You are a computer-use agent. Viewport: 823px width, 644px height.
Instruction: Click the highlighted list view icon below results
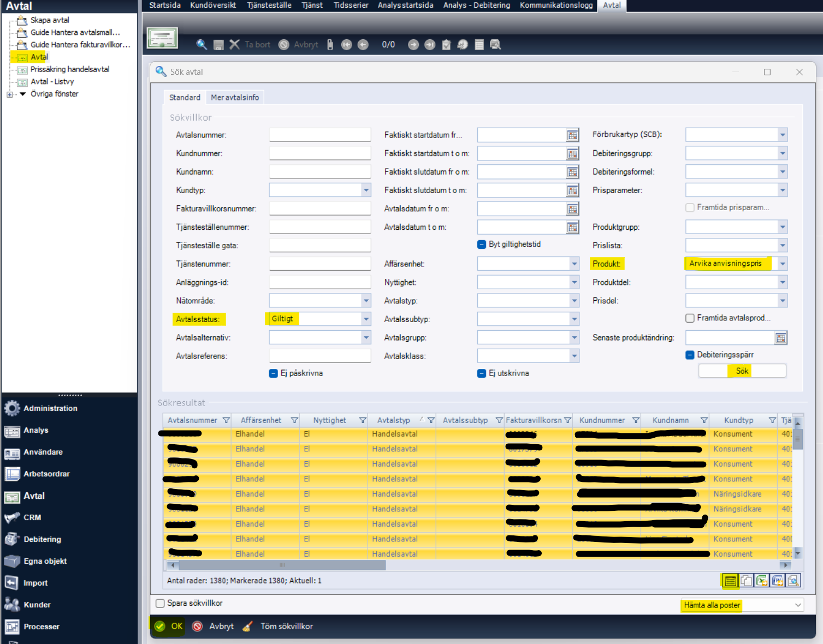pyautogui.click(x=730, y=581)
